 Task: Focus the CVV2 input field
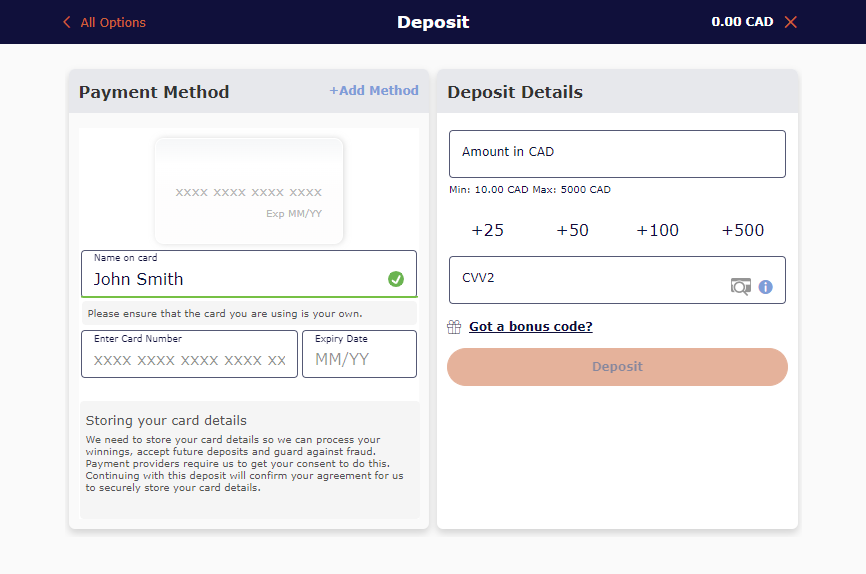pyautogui.click(x=617, y=280)
